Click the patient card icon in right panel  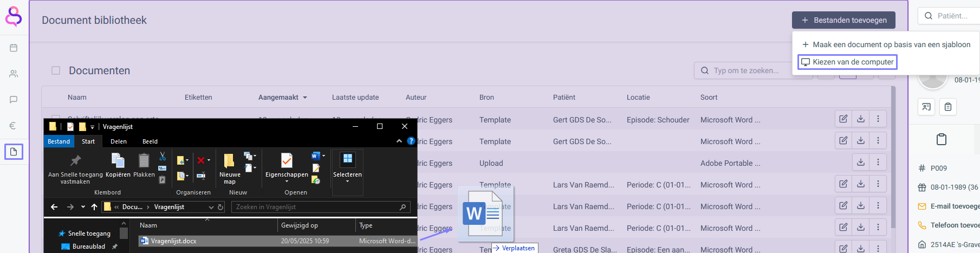[926, 107]
